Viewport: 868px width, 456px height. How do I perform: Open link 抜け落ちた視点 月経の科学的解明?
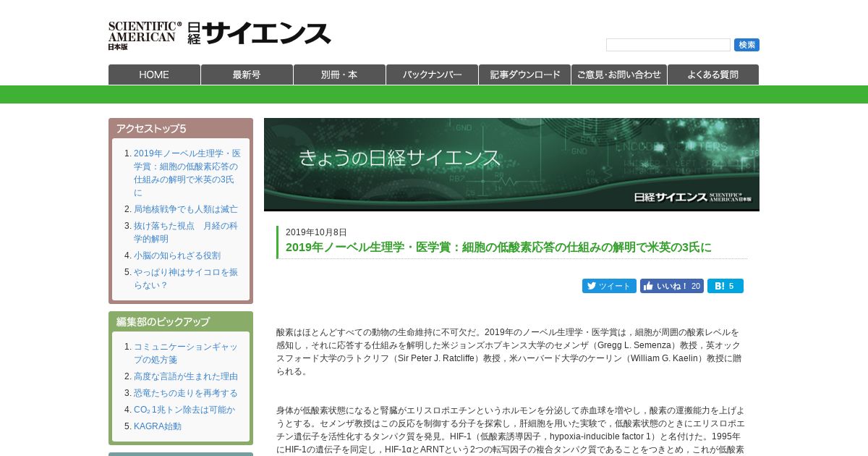point(186,232)
